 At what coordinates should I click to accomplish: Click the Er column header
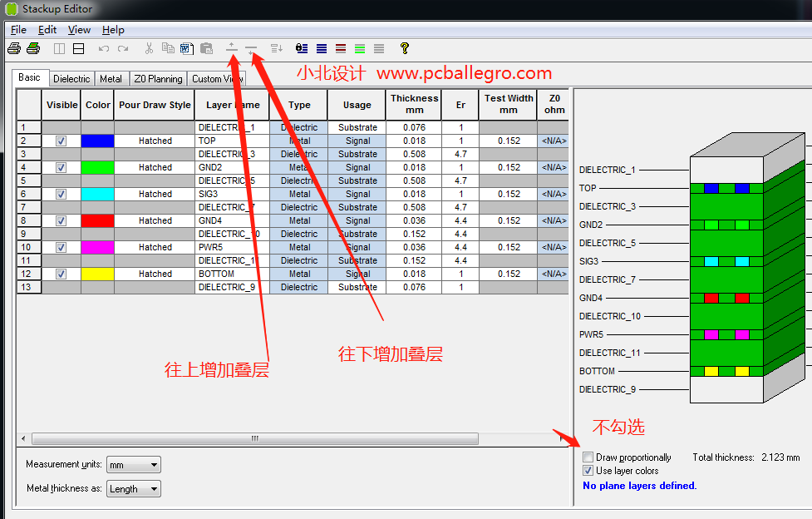(x=460, y=105)
